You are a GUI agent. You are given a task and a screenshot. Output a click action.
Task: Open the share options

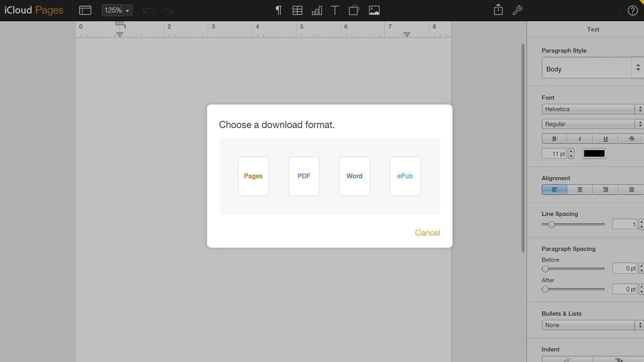click(497, 10)
